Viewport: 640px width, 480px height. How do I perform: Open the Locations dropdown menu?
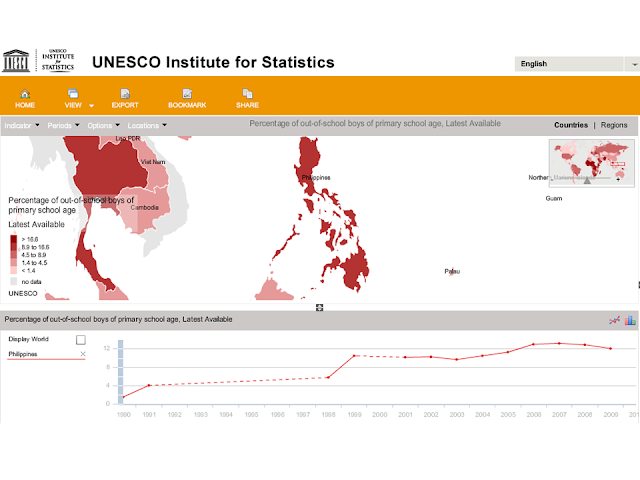tap(147, 125)
